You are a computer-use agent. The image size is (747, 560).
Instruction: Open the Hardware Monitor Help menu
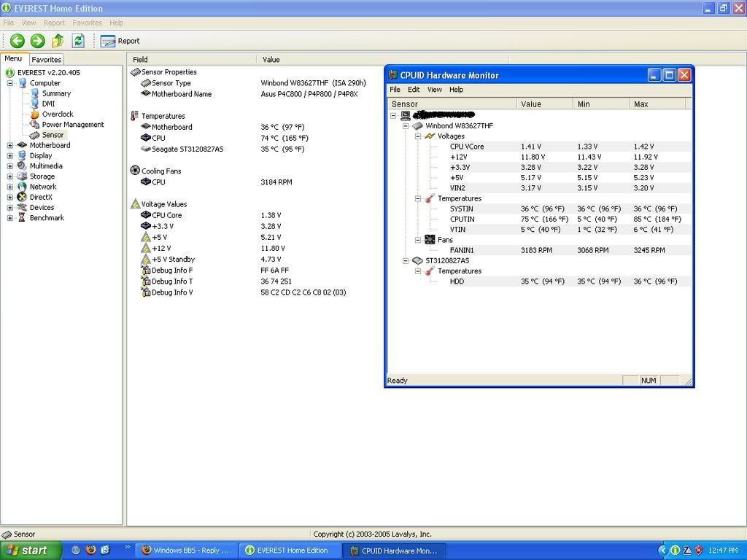tap(457, 90)
